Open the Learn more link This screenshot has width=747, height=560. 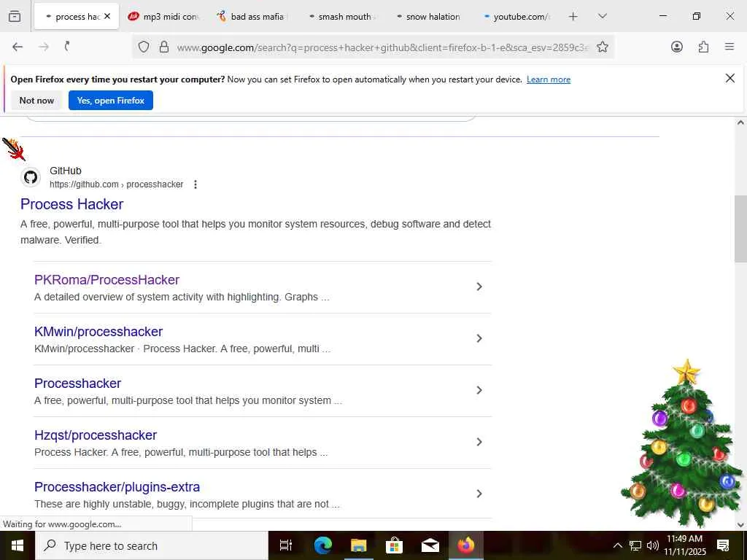tap(549, 79)
